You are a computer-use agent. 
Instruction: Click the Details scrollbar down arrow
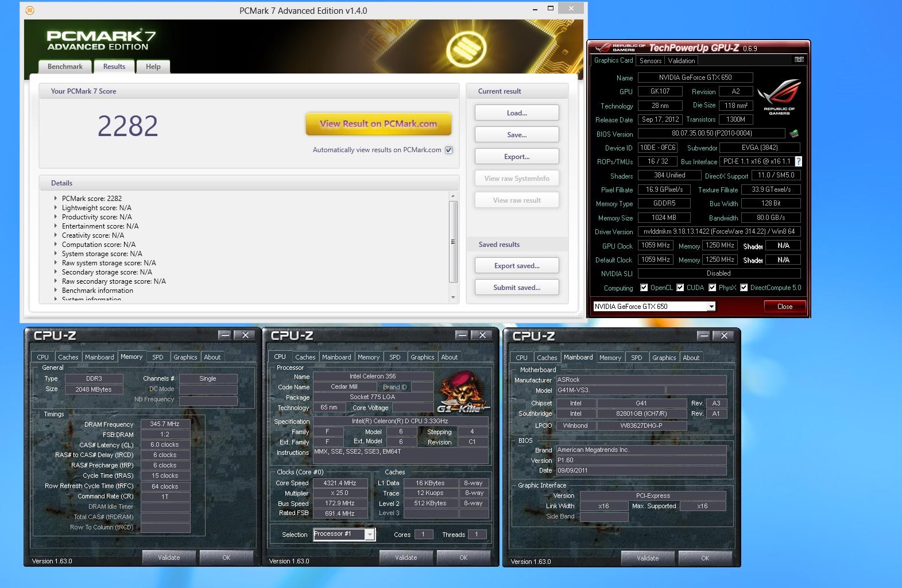[453, 297]
